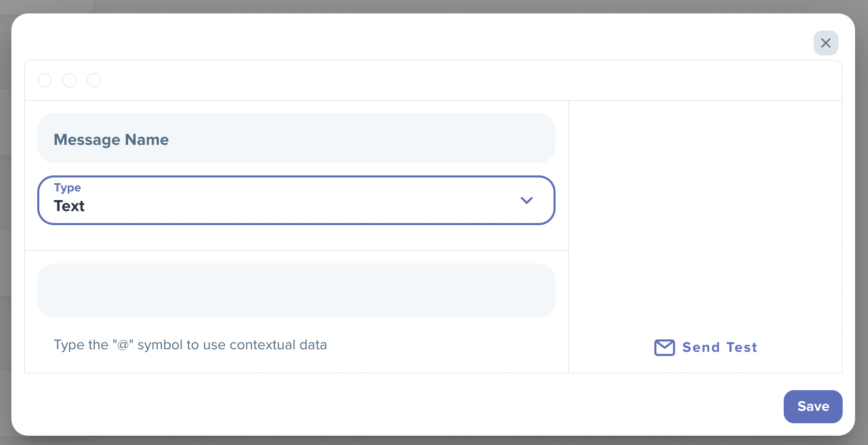Select the current "Text" value in Type
Screen dimensions: 868x445
pyautogui.click(x=69, y=206)
